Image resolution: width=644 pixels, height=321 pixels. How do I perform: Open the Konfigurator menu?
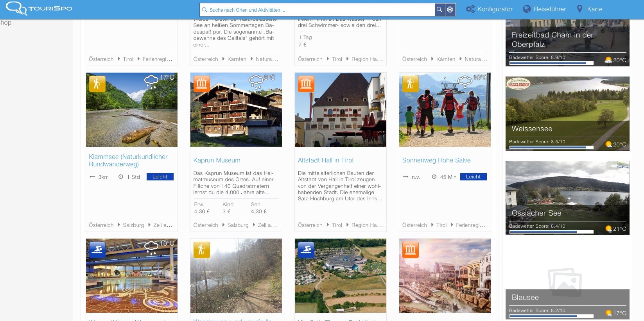489,9
